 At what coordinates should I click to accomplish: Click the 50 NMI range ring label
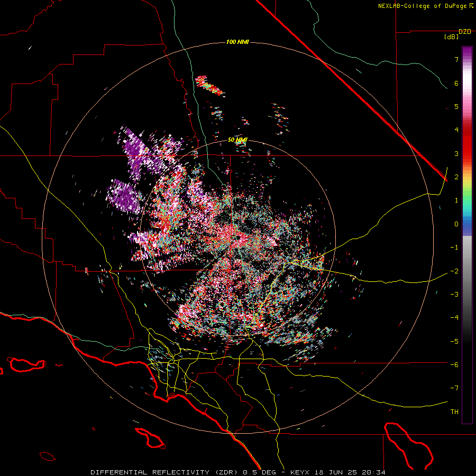tap(237, 140)
